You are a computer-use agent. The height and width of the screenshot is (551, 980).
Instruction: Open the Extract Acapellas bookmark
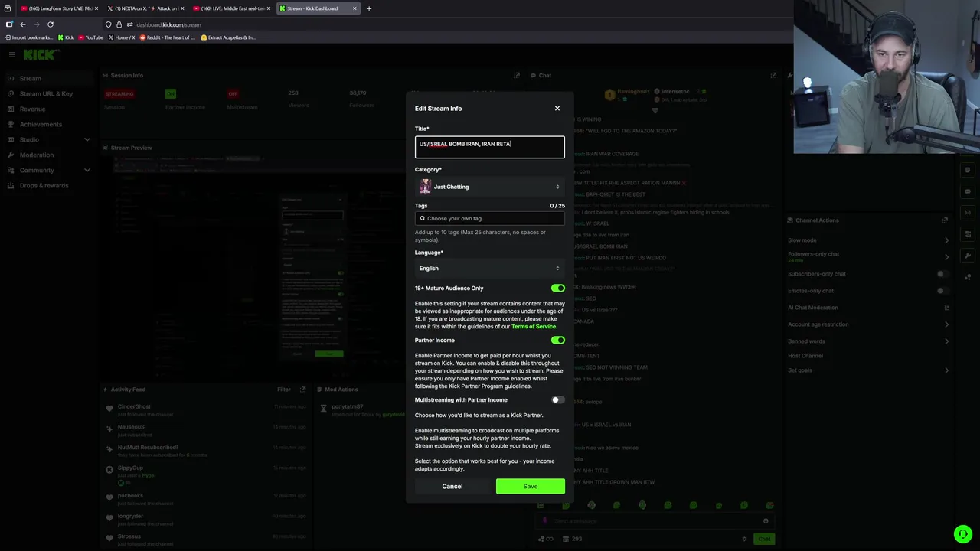[x=227, y=37]
